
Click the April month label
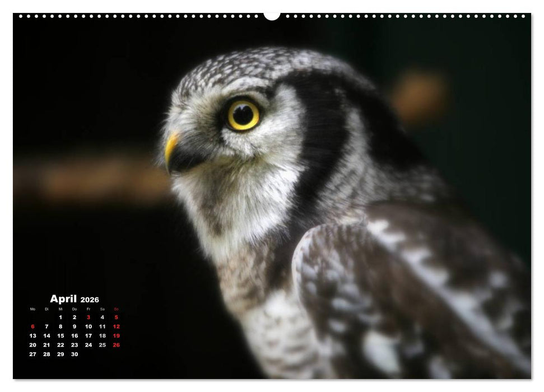point(64,299)
